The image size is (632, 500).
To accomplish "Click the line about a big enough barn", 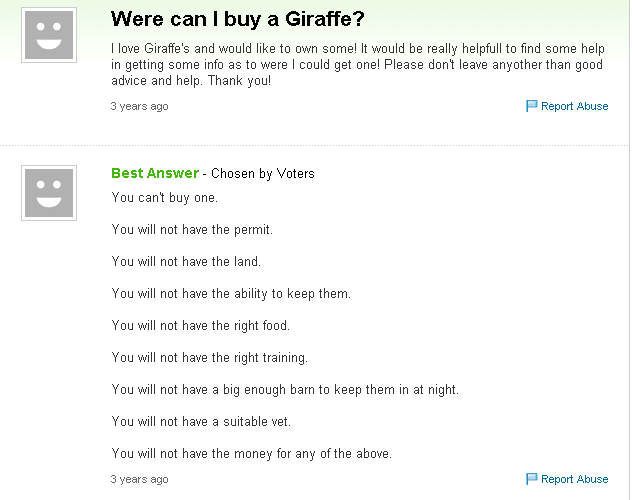I will (x=285, y=390).
